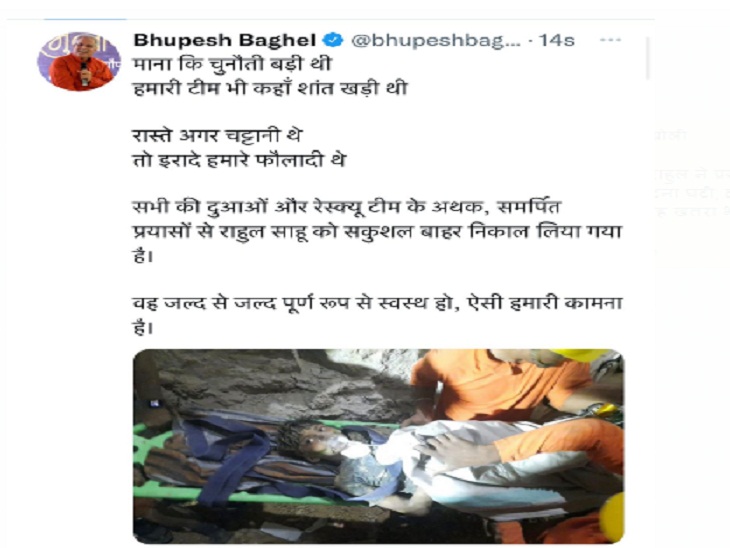Click the line 'हमारी टीम भी कहाँ शांत खड़ी थी'
Viewport: 730px width, 548px height.
tap(270, 88)
